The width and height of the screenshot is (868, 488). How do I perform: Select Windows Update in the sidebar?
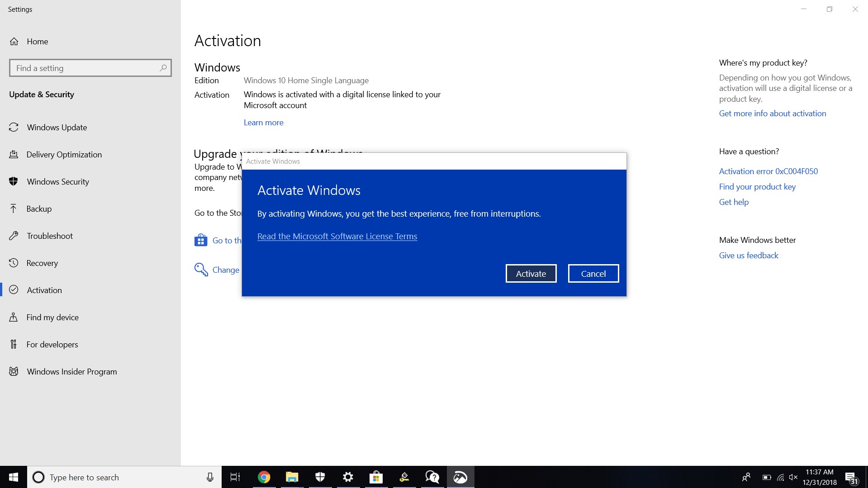click(90, 127)
